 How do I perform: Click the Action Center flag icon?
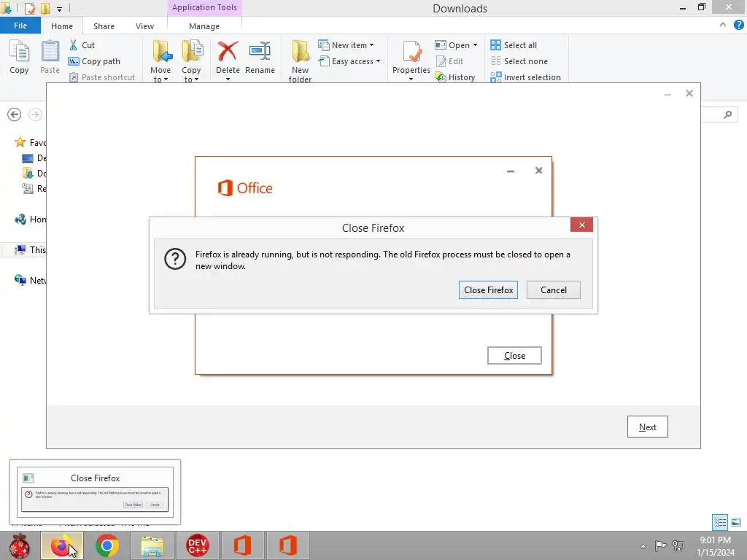(660, 545)
